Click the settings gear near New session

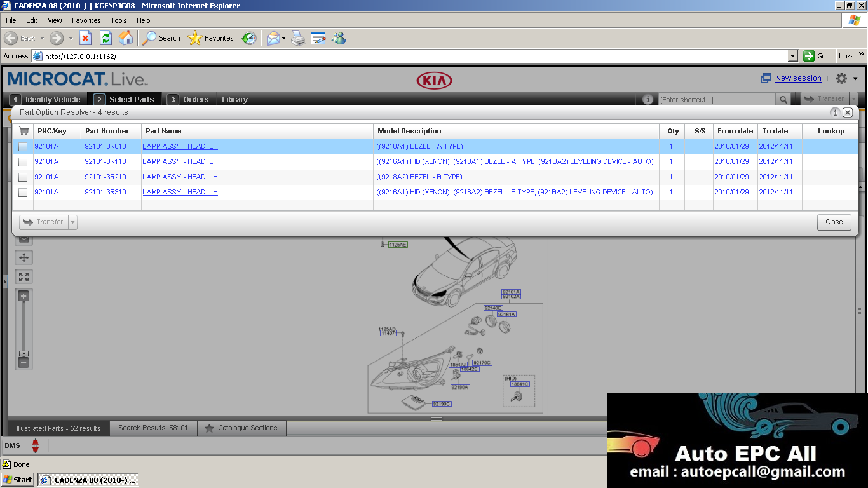pos(840,78)
